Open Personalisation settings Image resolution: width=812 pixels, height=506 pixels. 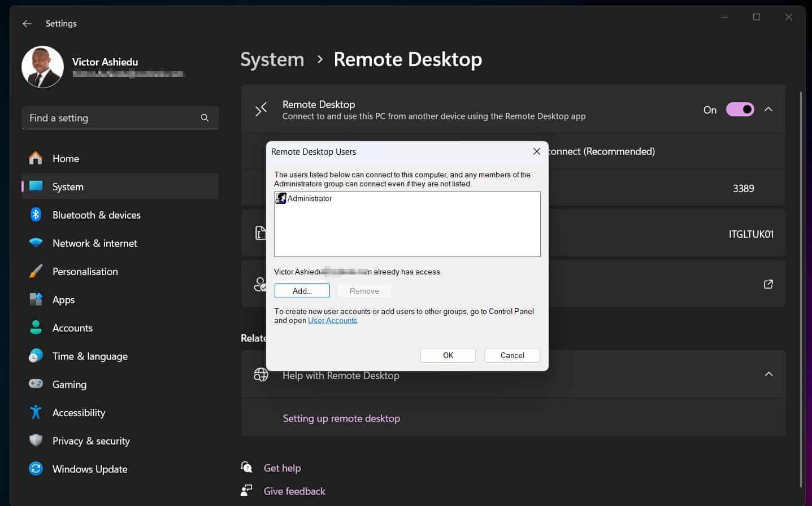tap(120, 271)
